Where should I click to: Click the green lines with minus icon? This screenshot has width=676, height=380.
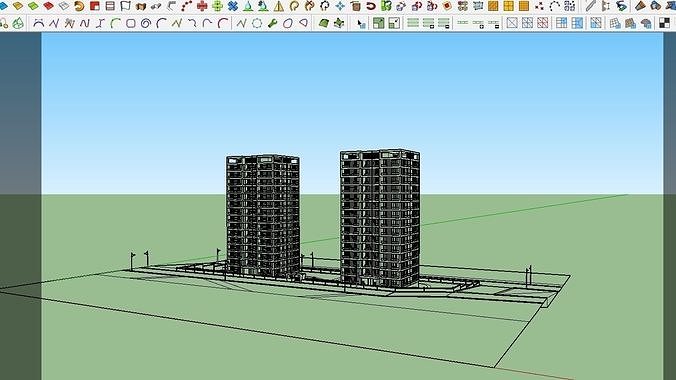tap(444, 23)
